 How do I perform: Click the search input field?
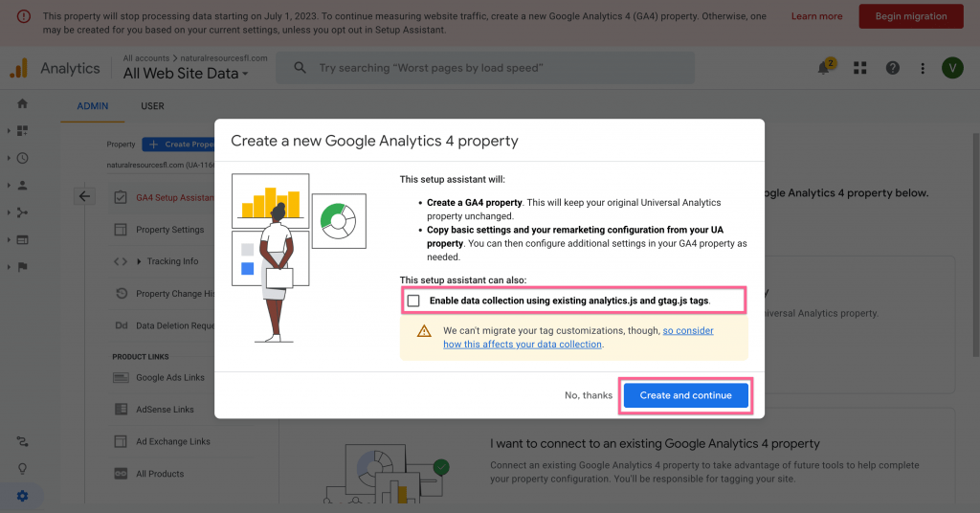coord(485,68)
